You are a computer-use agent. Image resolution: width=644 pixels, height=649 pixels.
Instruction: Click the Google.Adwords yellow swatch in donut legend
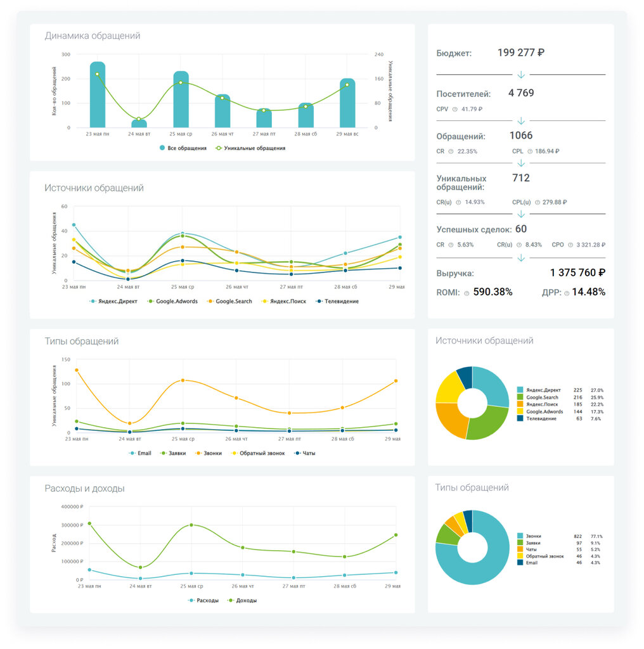click(520, 411)
